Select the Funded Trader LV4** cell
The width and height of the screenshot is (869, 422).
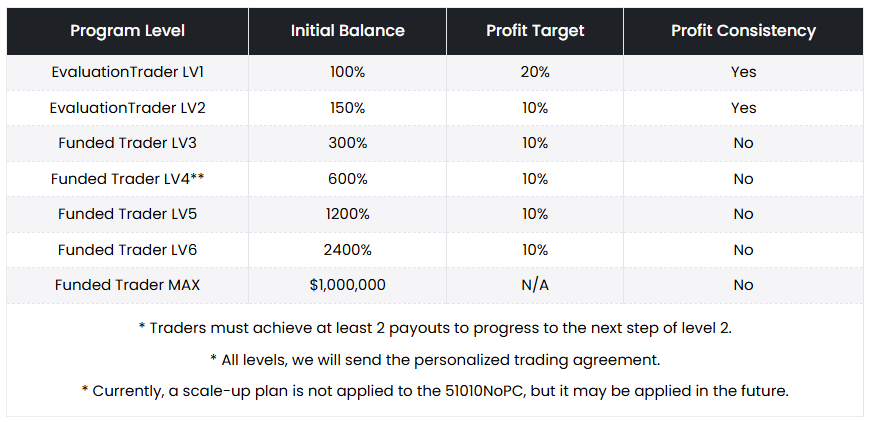click(x=128, y=179)
